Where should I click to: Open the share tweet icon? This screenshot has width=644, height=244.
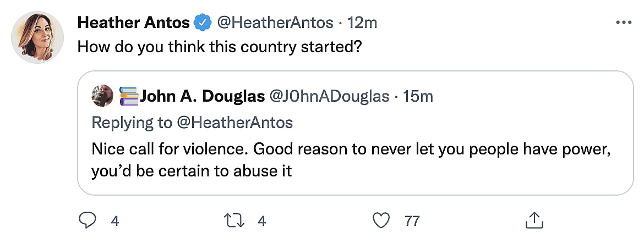(532, 221)
